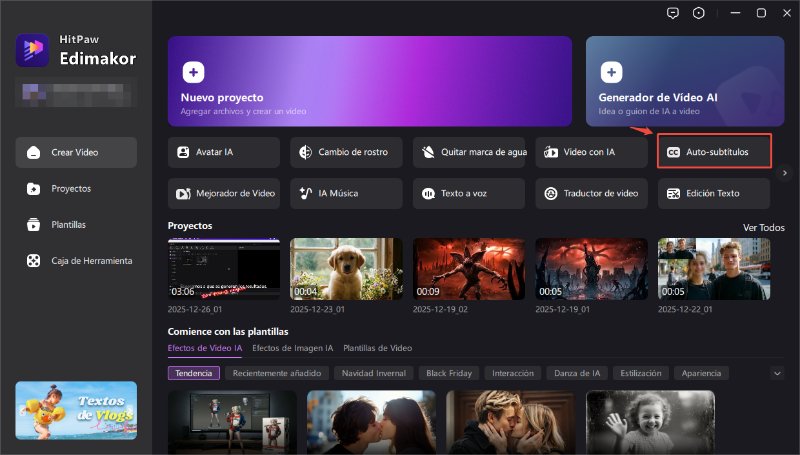Screen dimensions: 800x455
Task: Open the Texto a voz tool
Action: pyautogui.click(x=468, y=193)
